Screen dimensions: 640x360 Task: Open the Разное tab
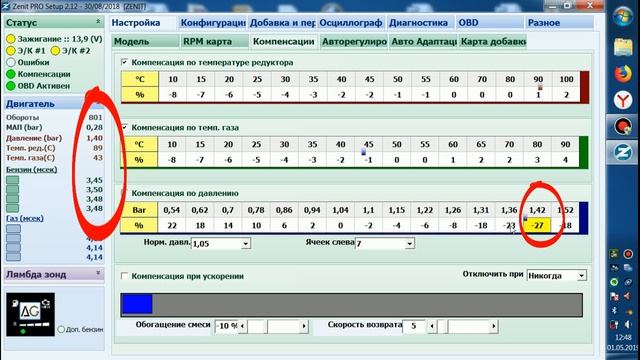point(559,23)
